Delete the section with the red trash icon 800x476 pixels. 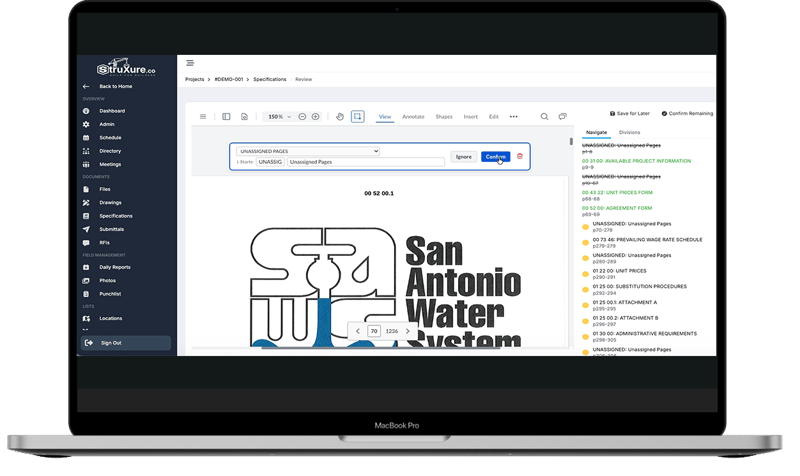coord(519,157)
